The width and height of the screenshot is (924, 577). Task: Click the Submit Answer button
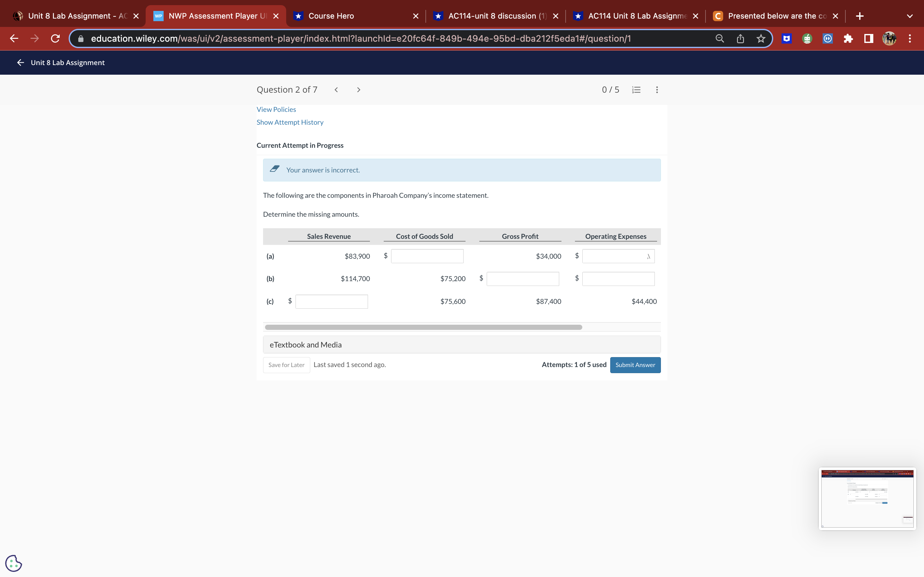tap(635, 365)
